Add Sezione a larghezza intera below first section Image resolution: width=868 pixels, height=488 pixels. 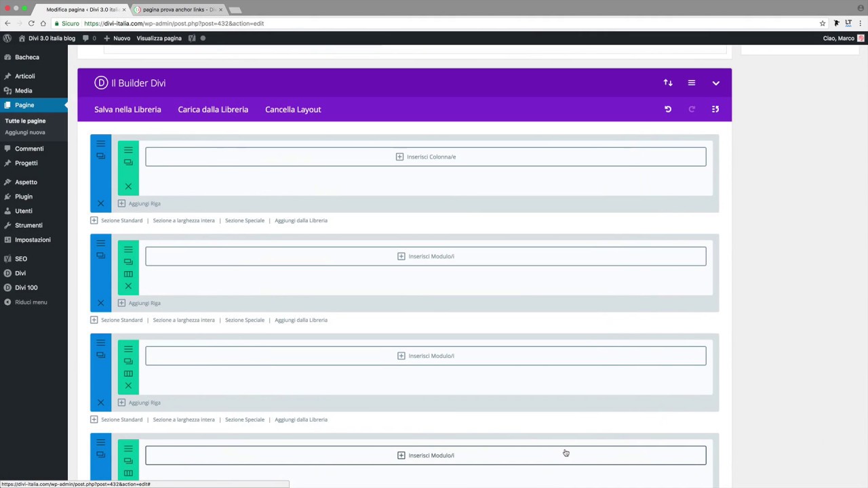point(184,220)
